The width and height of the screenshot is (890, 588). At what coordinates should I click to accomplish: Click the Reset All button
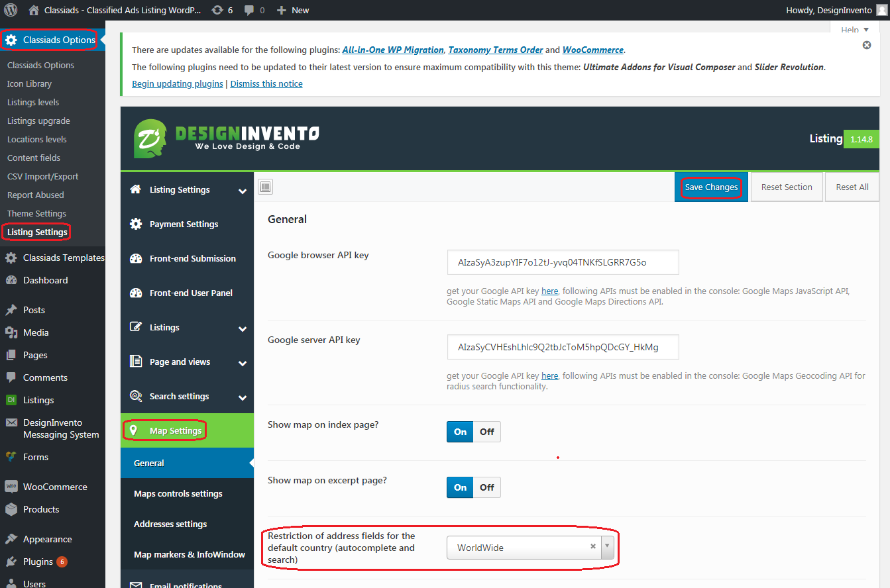point(852,187)
